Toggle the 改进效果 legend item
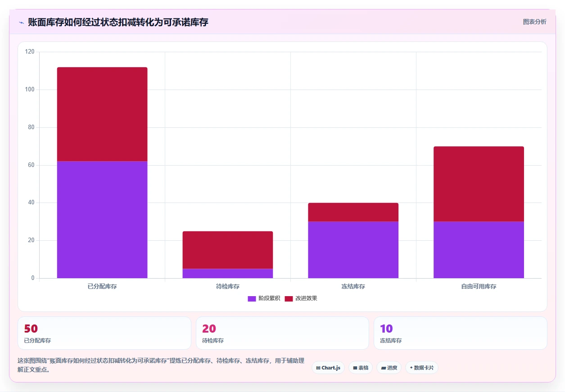Viewport: 565px width, 392px height. pyautogui.click(x=301, y=298)
